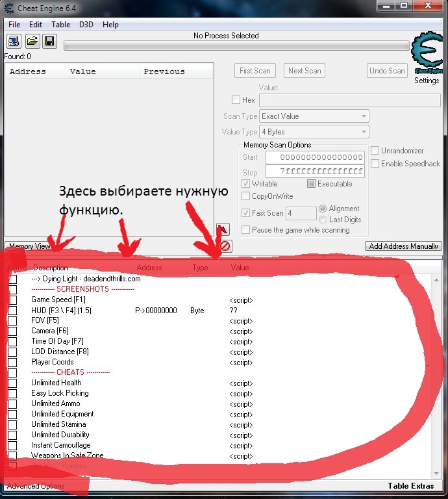Enable the Hex checkbox
This screenshot has width=448, height=499.
pyautogui.click(x=236, y=100)
